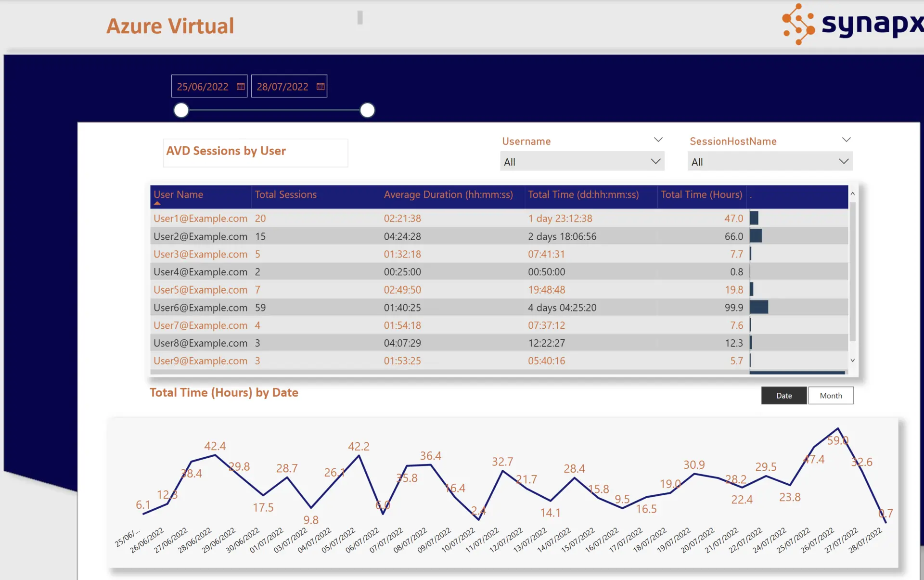924x580 pixels.
Task: Click the 25/06/2022 start date field
Action: 203,87
